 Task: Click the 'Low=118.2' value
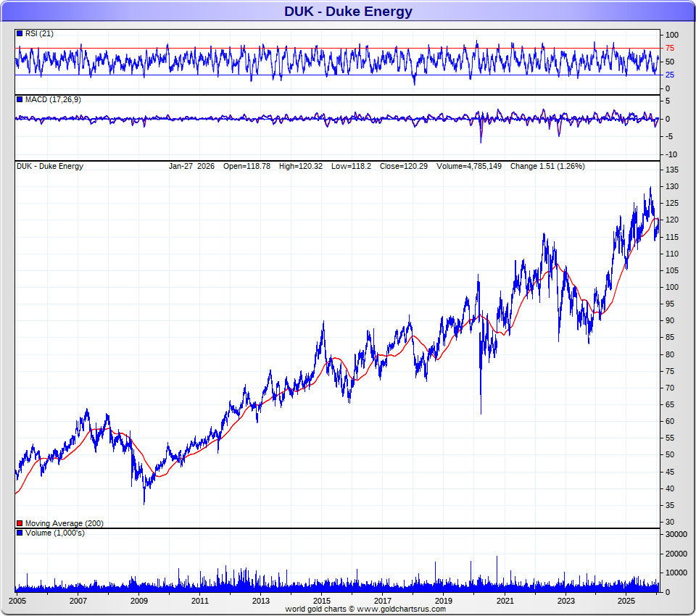[x=351, y=166]
